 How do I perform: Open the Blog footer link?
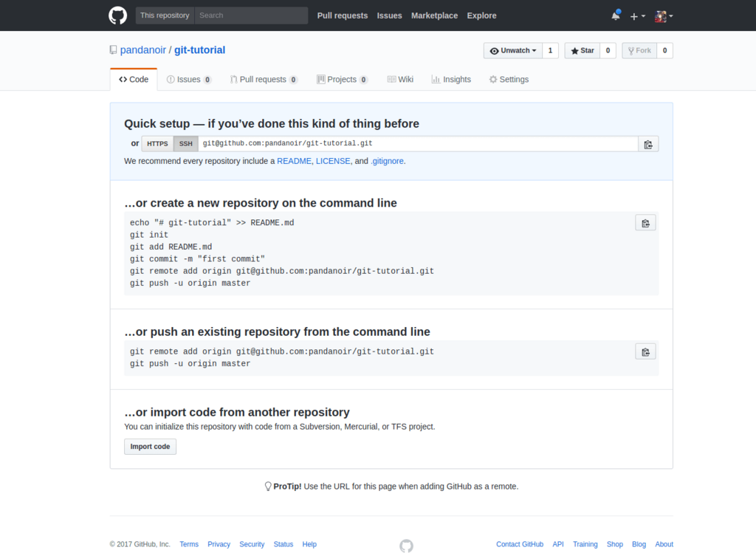(639, 544)
